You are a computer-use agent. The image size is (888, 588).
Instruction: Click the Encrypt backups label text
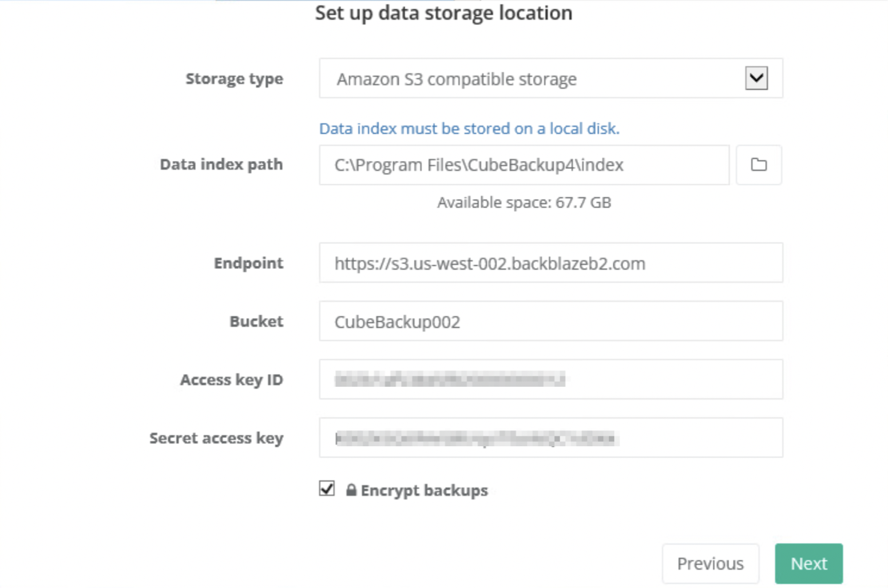click(x=424, y=491)
